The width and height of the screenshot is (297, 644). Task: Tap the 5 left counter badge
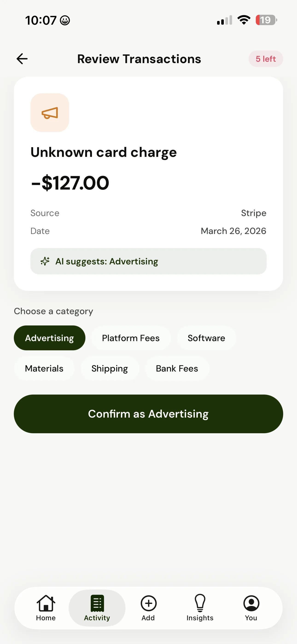265,59
